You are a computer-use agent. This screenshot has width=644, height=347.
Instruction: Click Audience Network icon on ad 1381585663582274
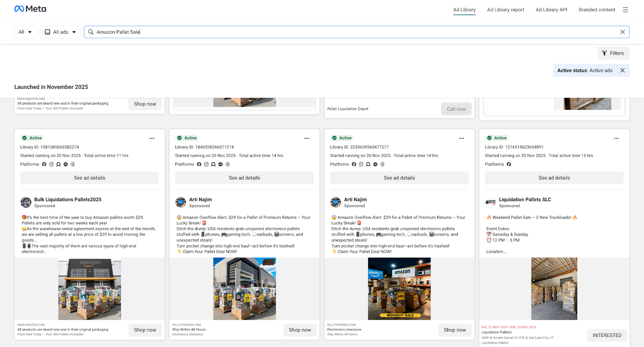58,164
